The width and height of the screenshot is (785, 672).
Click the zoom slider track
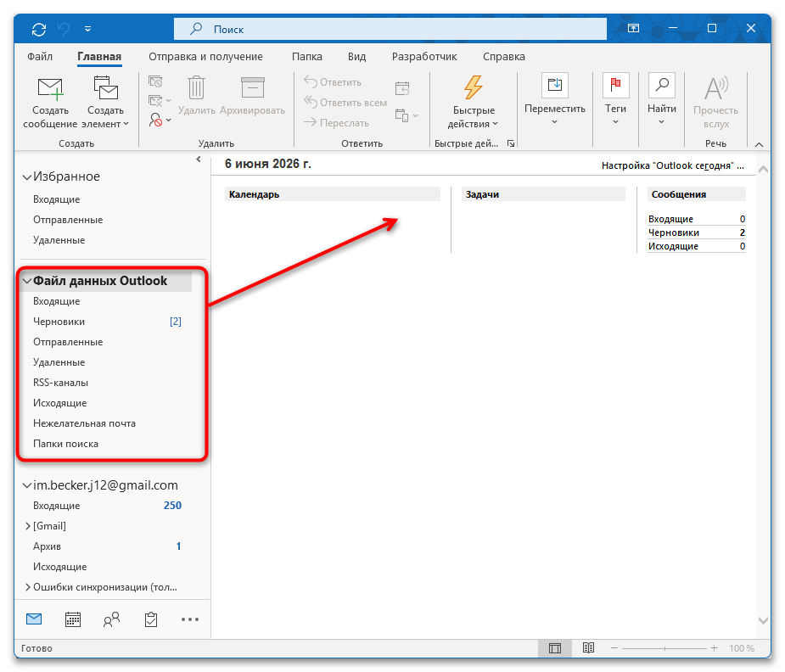click(664, 648)
